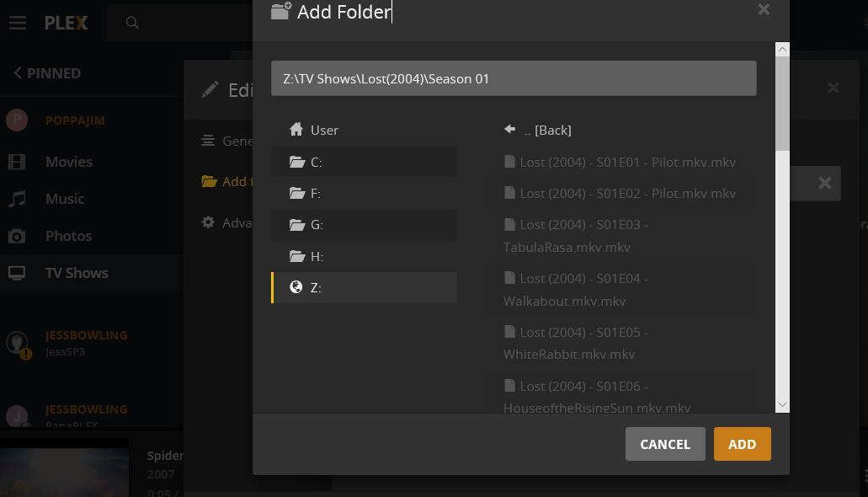This screenshot has width=868, height=497.
Task: Open the POPPAJIM user avatar
Action: (17, 120)
